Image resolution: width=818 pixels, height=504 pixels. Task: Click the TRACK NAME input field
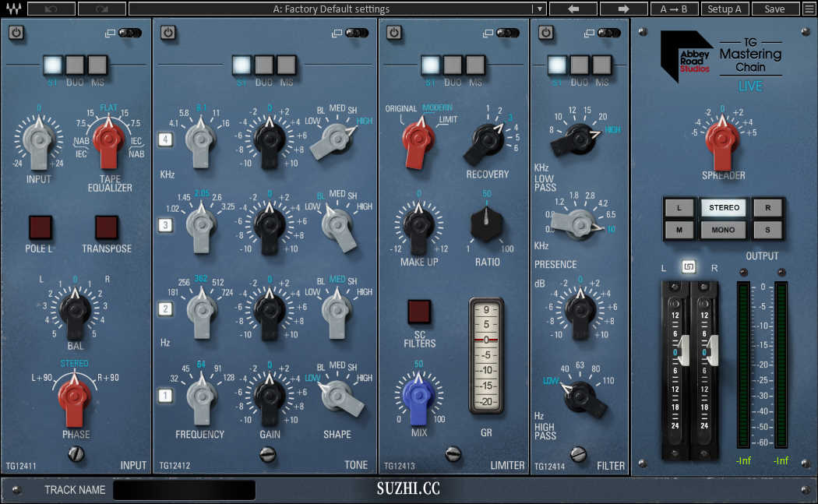pos(184,490)
